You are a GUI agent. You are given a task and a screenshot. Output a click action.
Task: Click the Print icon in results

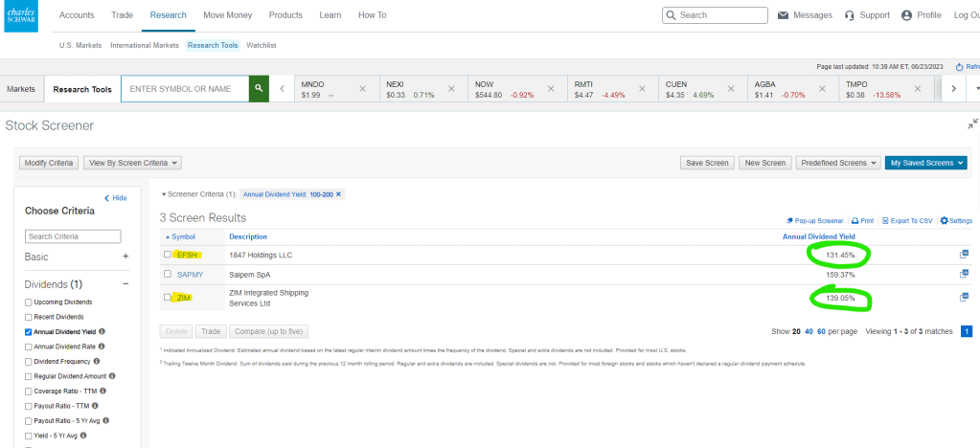click(855, 220)
